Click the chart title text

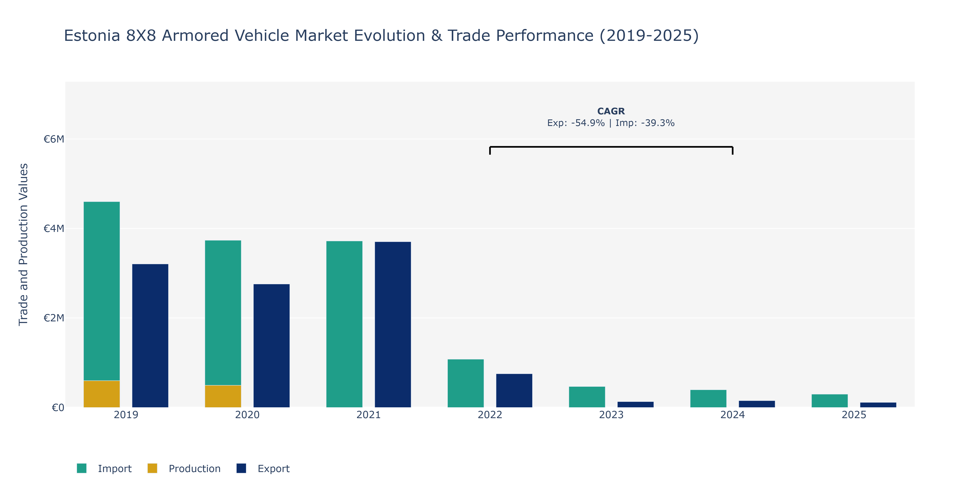[x=381, y=36]
